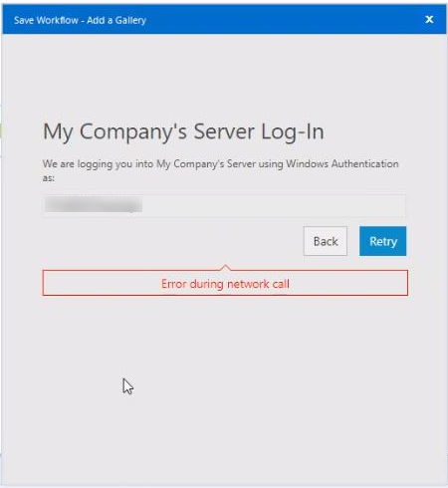Click the 'as:' label above username field
448x488 pixels.
pyautogui.click(x=49, y=178)
